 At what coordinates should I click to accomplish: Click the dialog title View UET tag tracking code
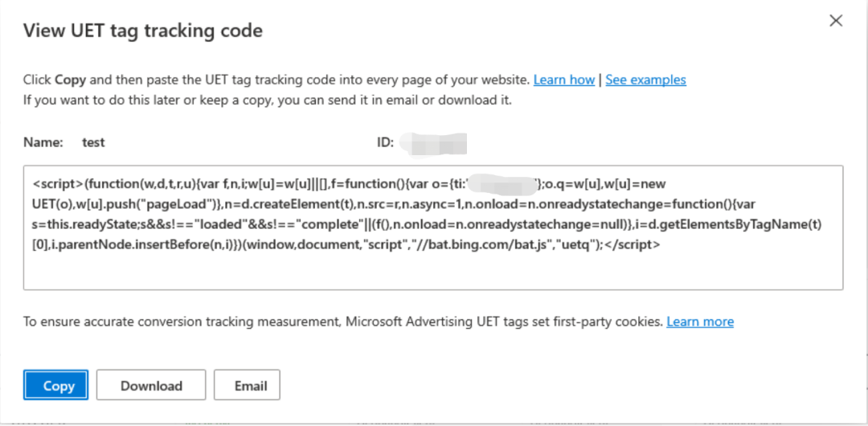[142, 31]
